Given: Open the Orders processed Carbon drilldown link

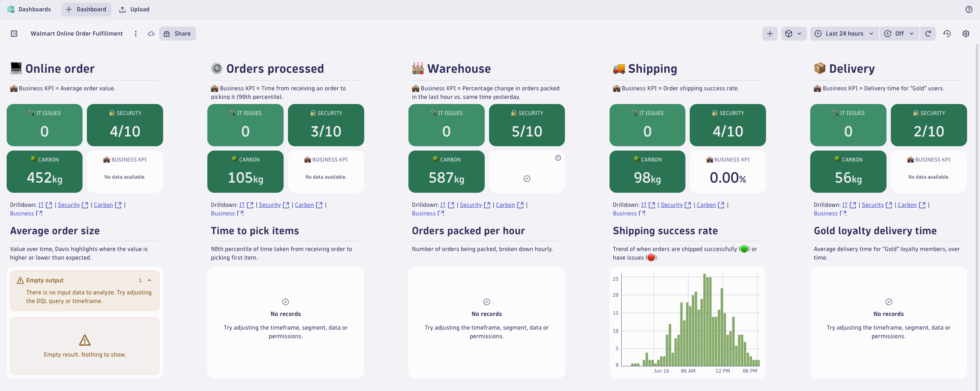Looking at the screenshot, I should click(x=304, y=205).
